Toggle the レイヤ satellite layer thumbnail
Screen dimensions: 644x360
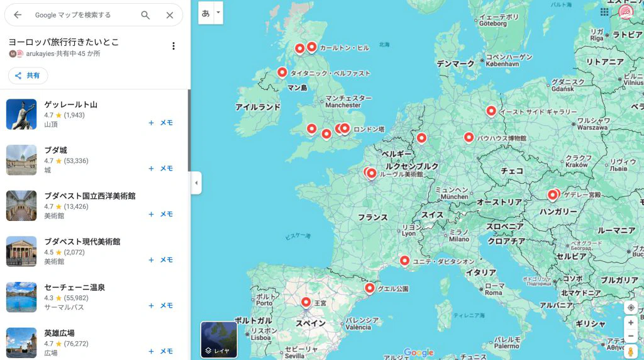pos(219,340)
